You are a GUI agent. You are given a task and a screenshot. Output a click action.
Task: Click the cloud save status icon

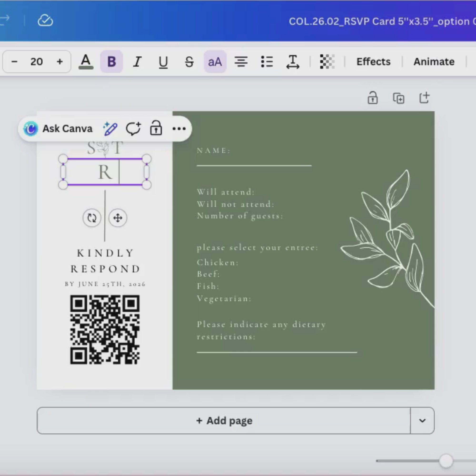tap(45, 20)
